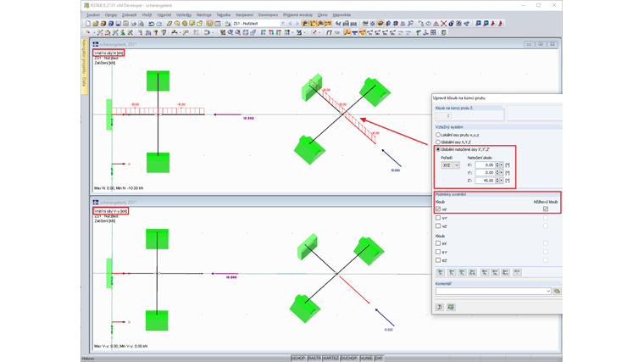
Task: Open the Výpočet menu
Action: [x=164, y=14]
